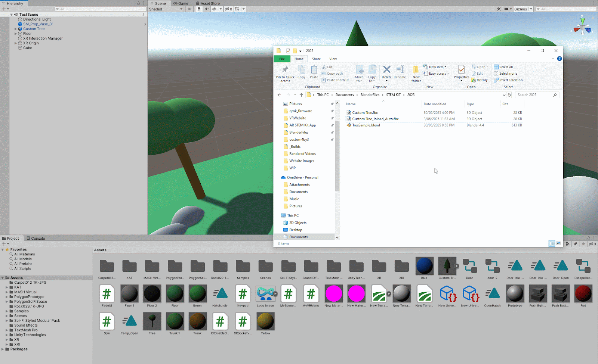Open the Console tab
598x364 pixels.
click(36, 238)
